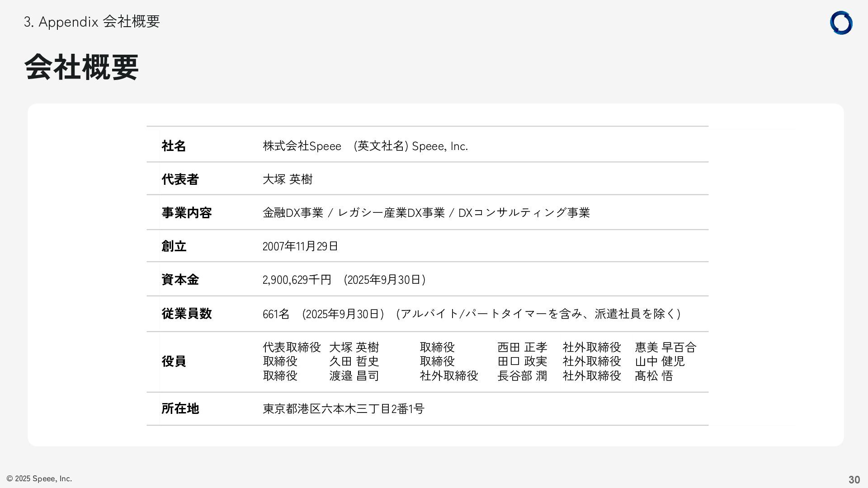Click the copyright 2025 Speee, Inc. footer
This screenshot has width=868, height=488.
click(39, 479)
